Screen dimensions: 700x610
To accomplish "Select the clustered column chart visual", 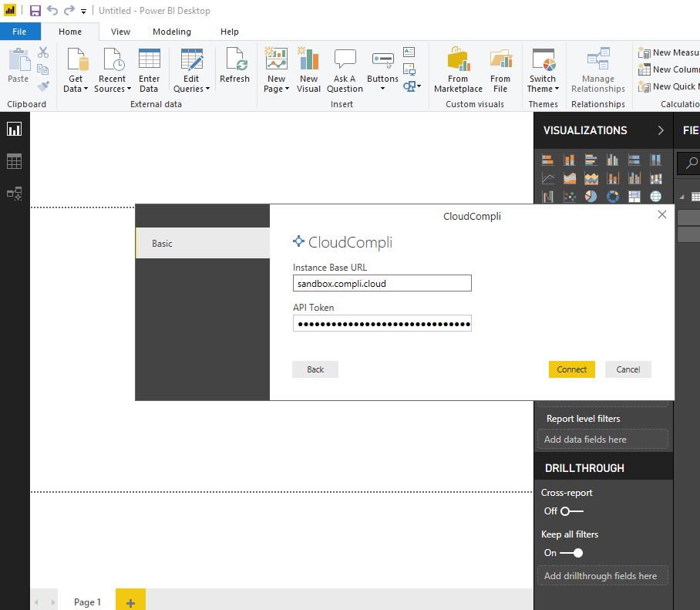I will pyautogui.click(x=612, y=160).
